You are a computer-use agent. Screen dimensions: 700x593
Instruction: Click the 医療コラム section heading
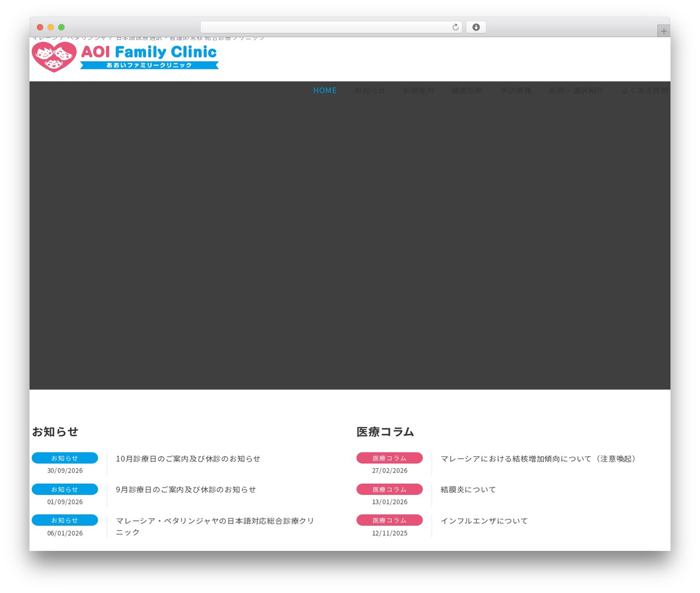385,432
